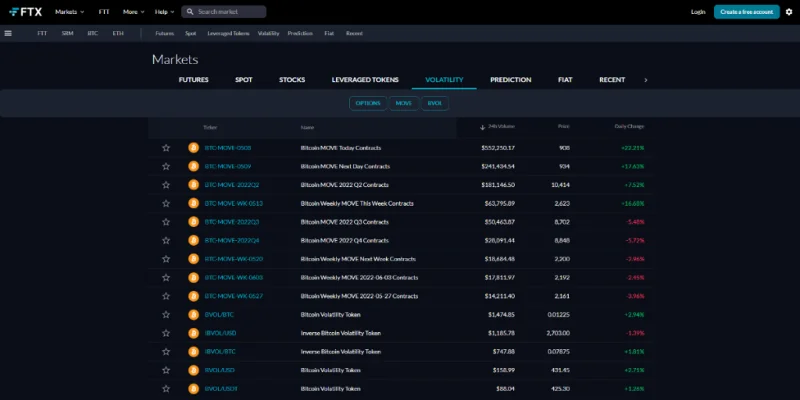Favorite BTC-MOVE-0508 with the star
800x400 pixels.
click(x=166, y=148)
